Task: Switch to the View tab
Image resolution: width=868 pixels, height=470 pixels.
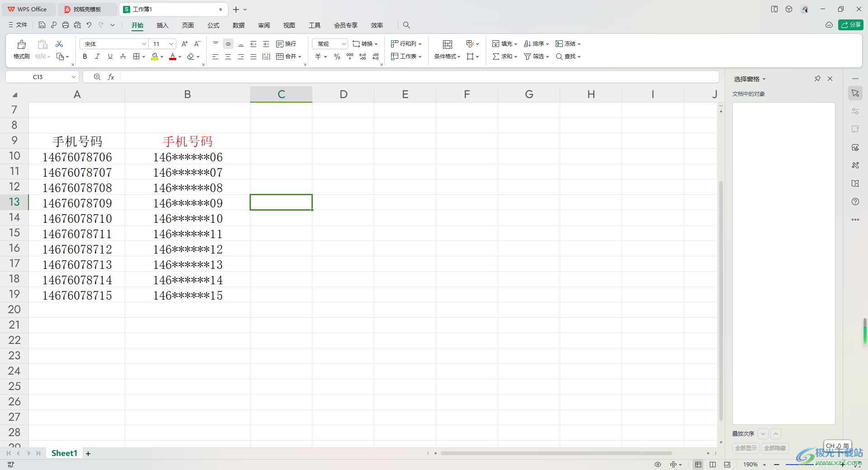Action: tap(289, 25)
